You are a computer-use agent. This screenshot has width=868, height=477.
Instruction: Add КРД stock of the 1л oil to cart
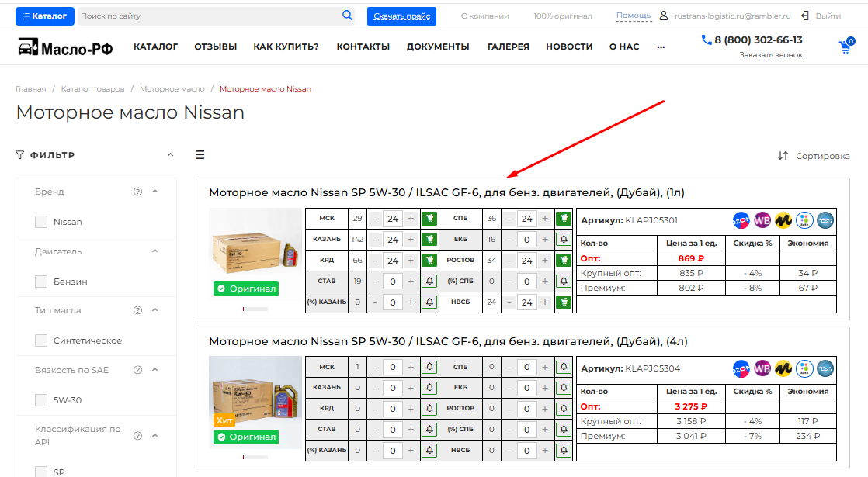[429, 261]
